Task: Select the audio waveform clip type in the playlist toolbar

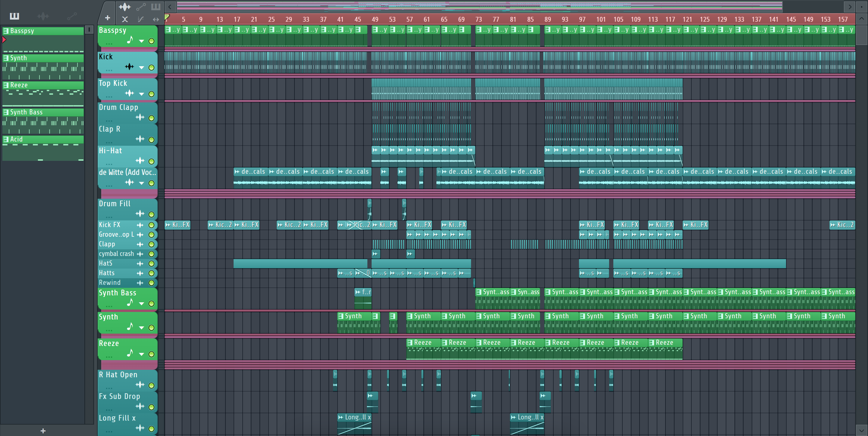Action: coord(125,7)
